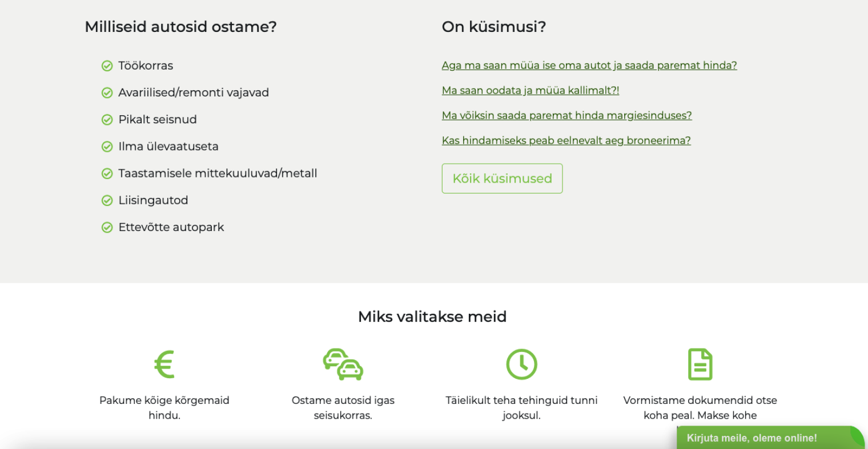Click the two cars icon

(x=343, y=364)
